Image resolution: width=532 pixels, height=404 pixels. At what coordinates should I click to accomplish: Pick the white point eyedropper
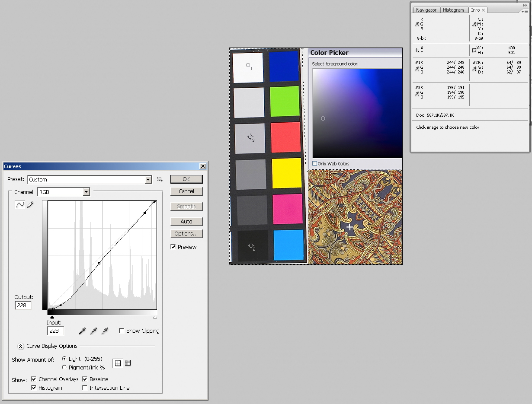[x=105, y=331]
